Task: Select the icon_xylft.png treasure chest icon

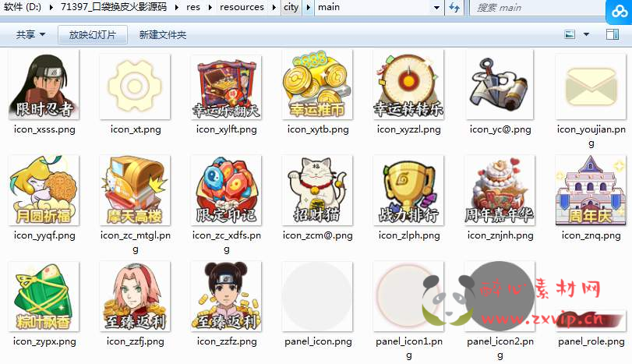Action: [x=225, y=85]
